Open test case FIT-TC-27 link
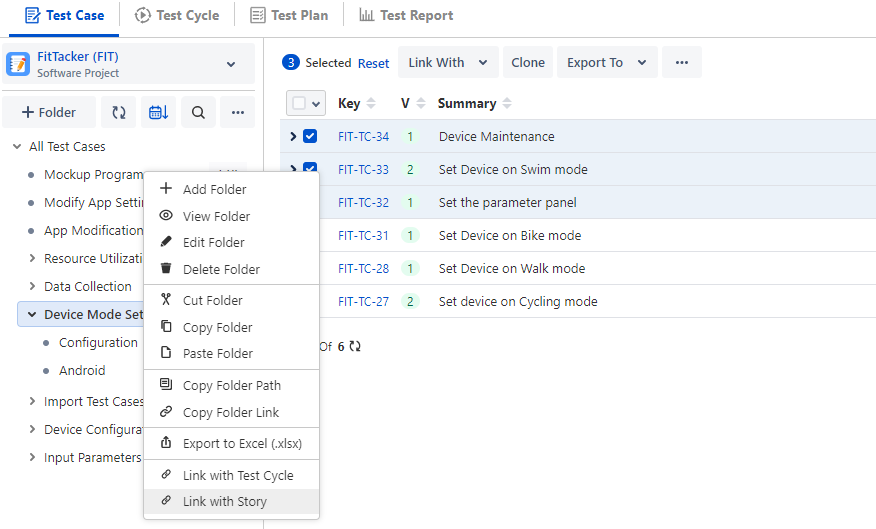 (x=363, y=301)
